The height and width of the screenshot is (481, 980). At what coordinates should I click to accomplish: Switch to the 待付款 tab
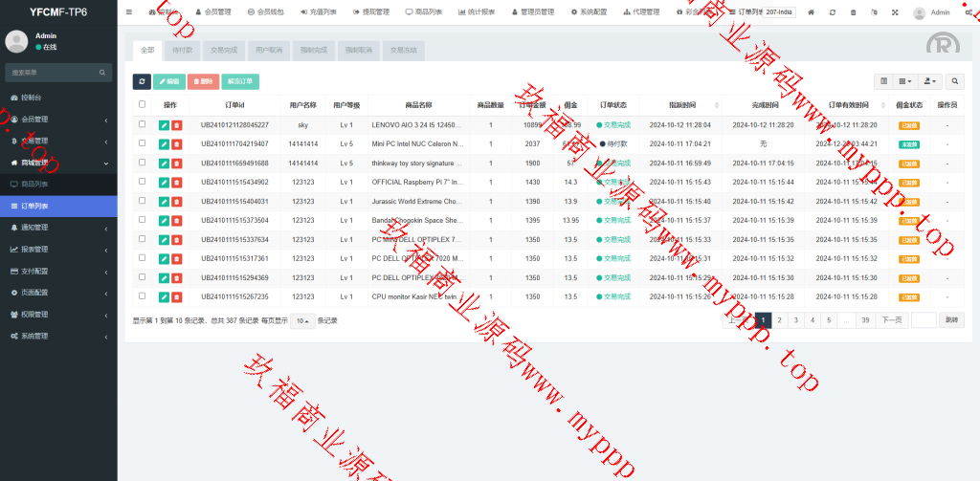click(x=181, y=52)
